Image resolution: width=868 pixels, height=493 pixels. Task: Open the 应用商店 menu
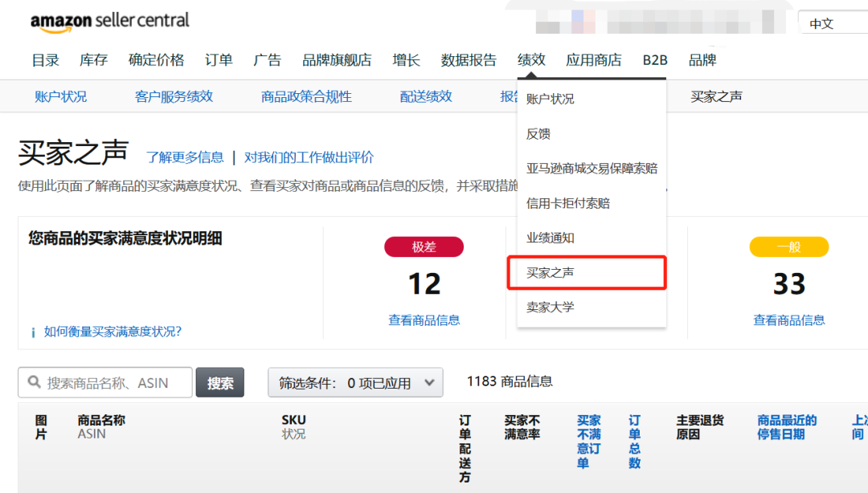click(x=594, y=59)
